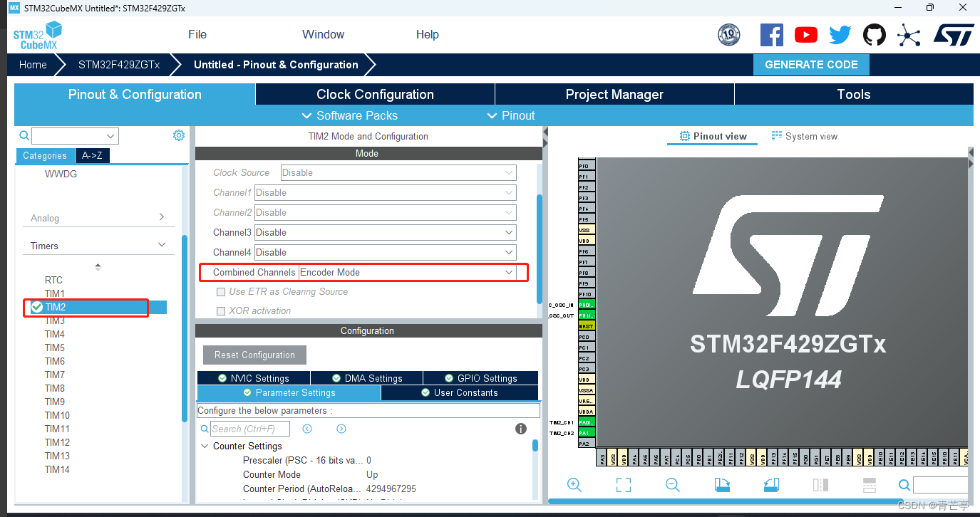Image resolution: width=980 pixels, height=517 pixels.
Task: Open the Channel1 dropdown
Action: (x=386, y=192)
